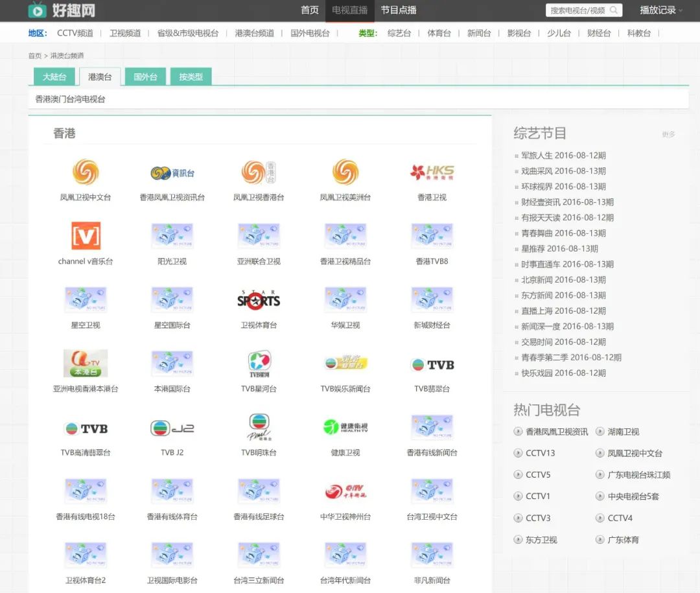Viewport: 700px width, 593px height.
Task: Open the 中华卫视神州台 logo
Action: pos(345,491)
